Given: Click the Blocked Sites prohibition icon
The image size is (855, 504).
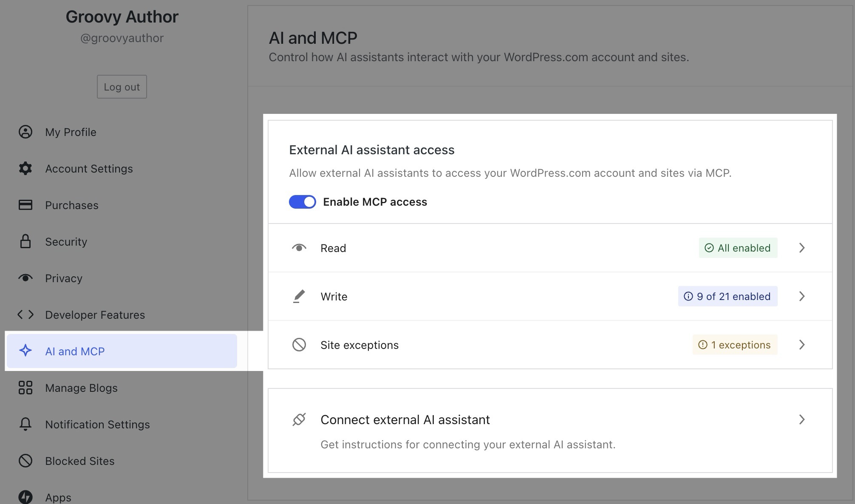Looking at the screenshot, I should [25, 461].
